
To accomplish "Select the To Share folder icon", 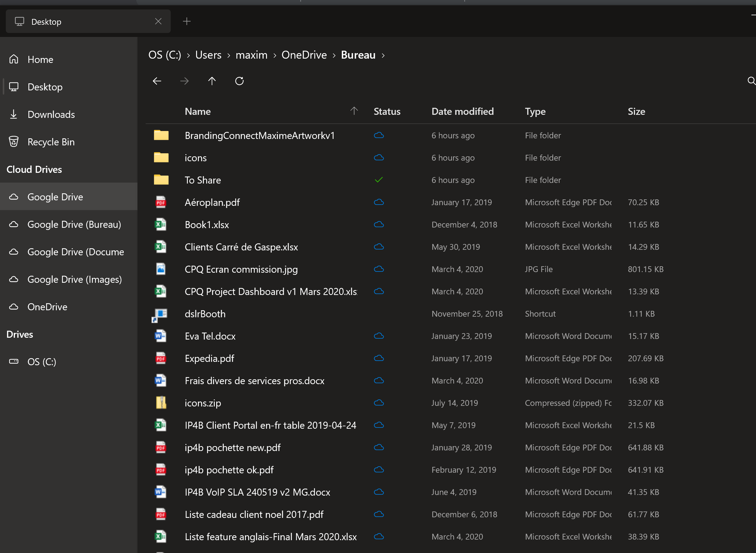I will click(x=161, y=180).
